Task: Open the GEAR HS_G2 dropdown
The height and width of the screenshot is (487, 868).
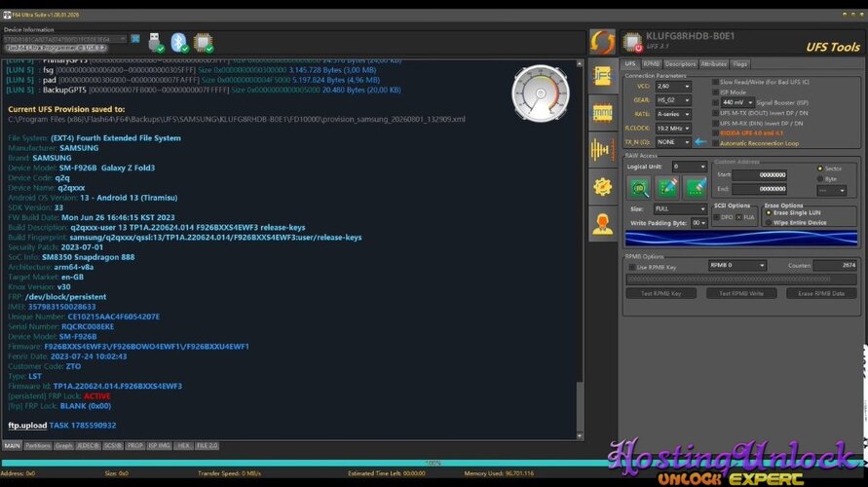Action: click(x=672, y=100)
